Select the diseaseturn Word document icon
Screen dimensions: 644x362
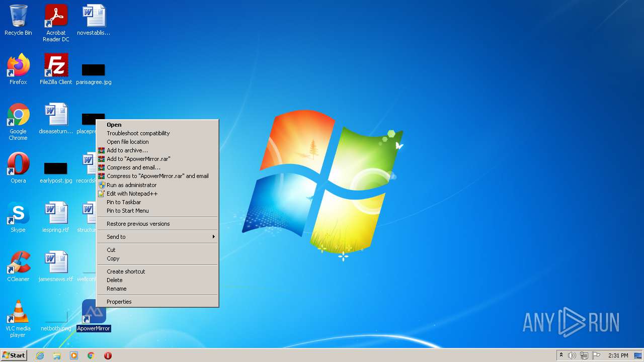[56, 119]
